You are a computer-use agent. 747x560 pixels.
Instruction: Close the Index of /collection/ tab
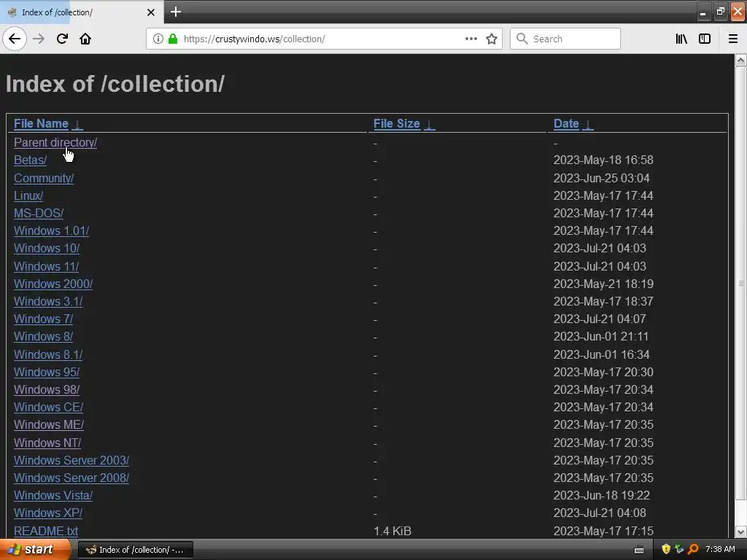pos(151,12)
